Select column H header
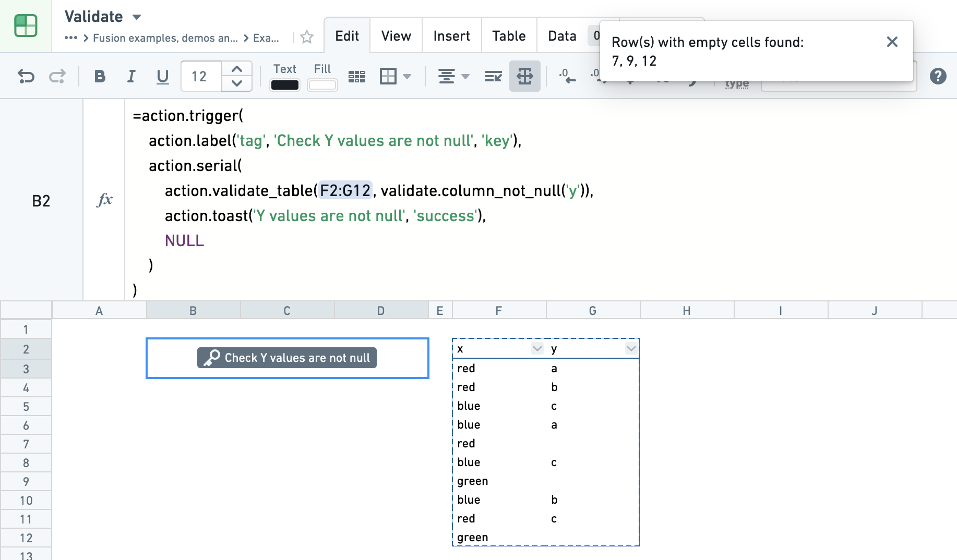957x560 pixels. pyautogui.click(x=687, y=311)
